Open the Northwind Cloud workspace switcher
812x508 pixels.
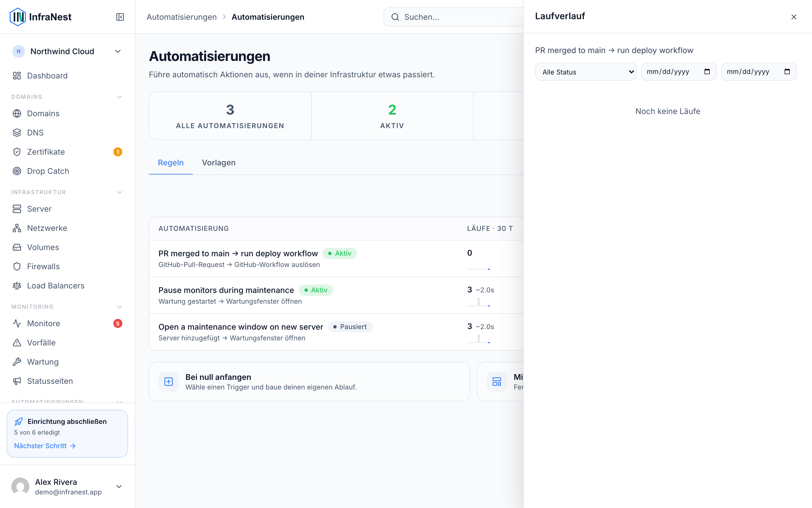pyautogui.click(x=67, y=51)
